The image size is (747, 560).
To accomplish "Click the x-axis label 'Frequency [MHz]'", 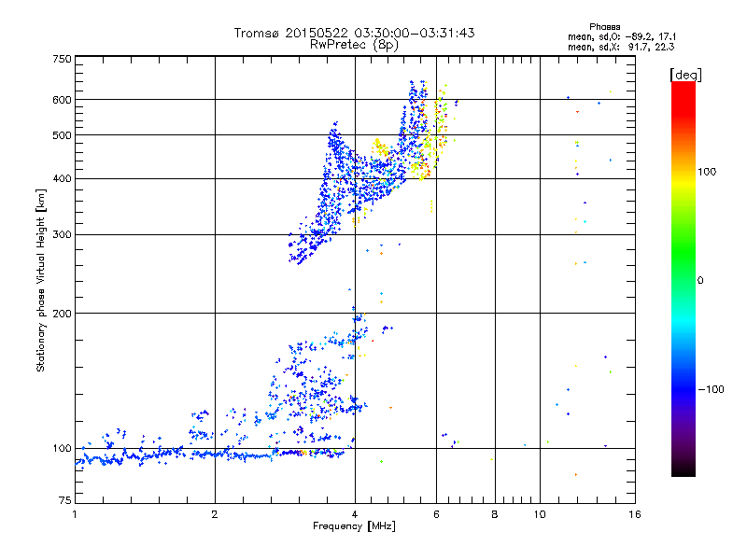I will 354,526.
